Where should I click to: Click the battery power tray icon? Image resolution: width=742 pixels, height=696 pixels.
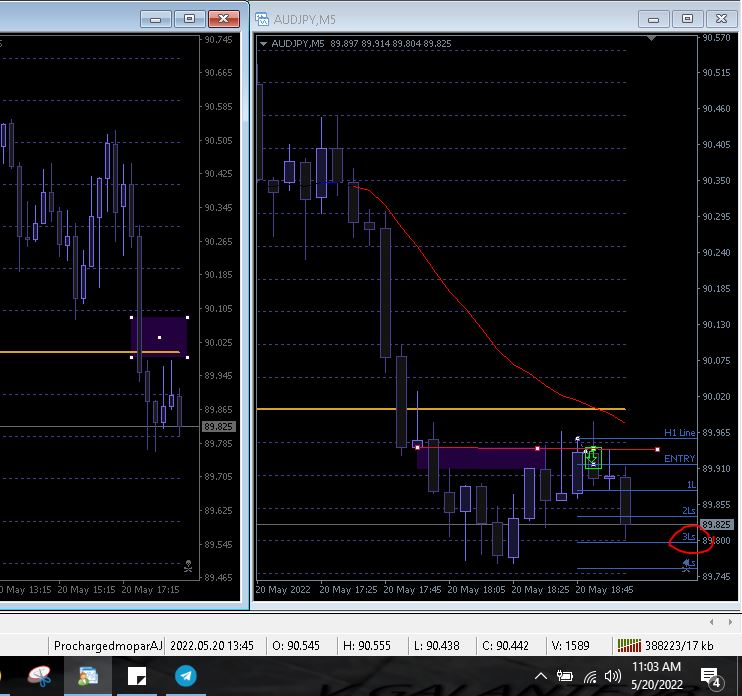click(x=565, y=677)
